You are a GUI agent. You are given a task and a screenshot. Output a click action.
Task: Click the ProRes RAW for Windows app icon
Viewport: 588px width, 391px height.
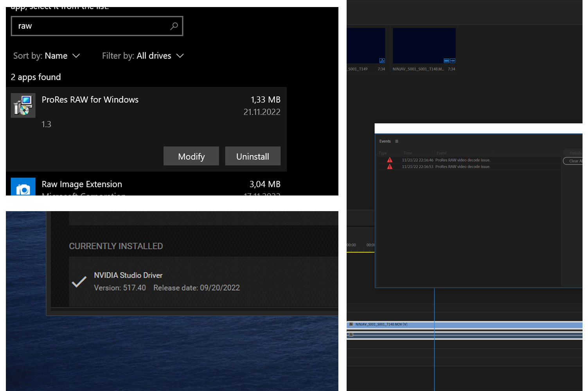pyautogui.click(x=23, y=105)
